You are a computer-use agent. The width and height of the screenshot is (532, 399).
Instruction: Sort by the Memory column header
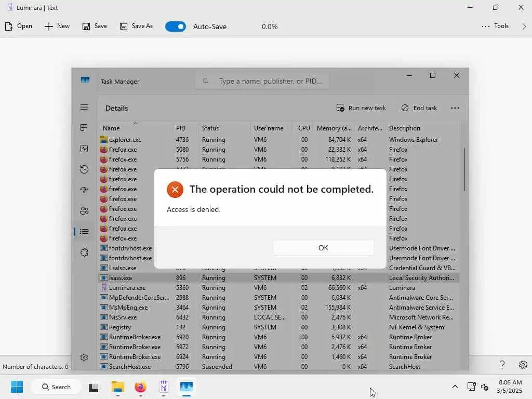point(334,128)
